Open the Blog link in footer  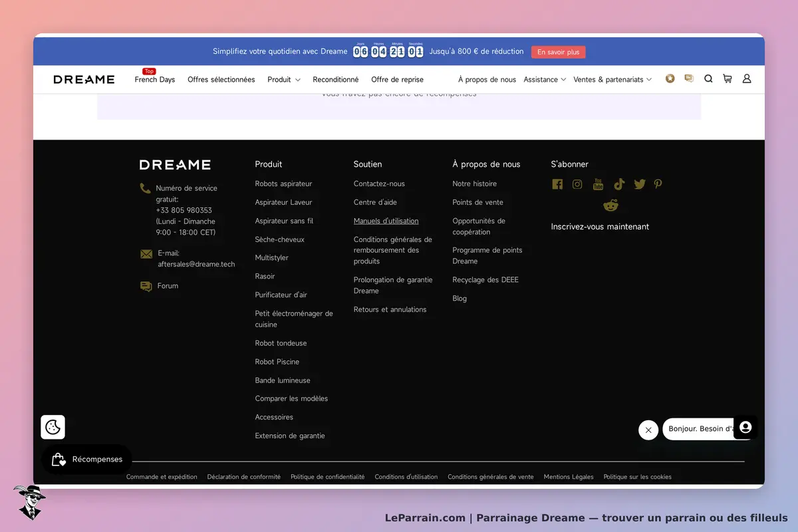coord(460,299)
